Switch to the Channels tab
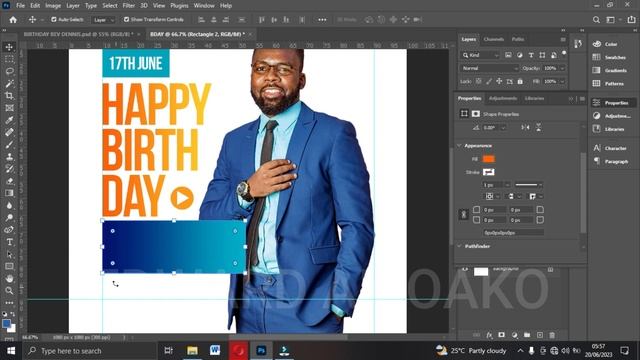The image size is (640, 360). point(493,39)
